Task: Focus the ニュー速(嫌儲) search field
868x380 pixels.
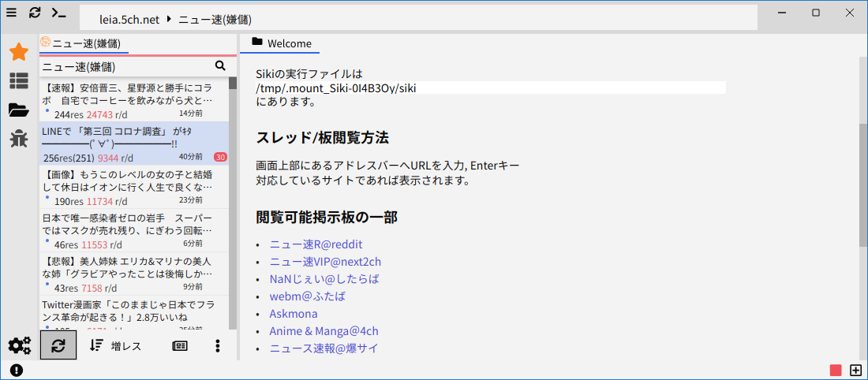Action: (x=127, y=67)
